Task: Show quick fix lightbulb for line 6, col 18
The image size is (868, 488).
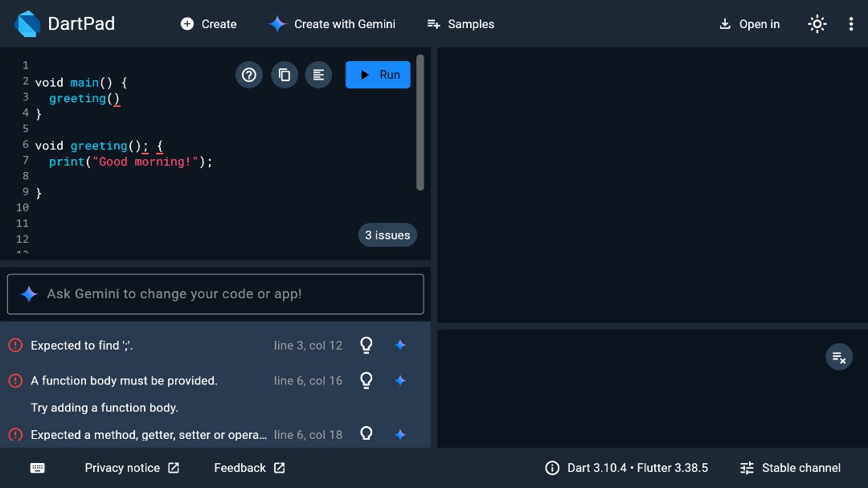Action: click(x=366, y=433)
